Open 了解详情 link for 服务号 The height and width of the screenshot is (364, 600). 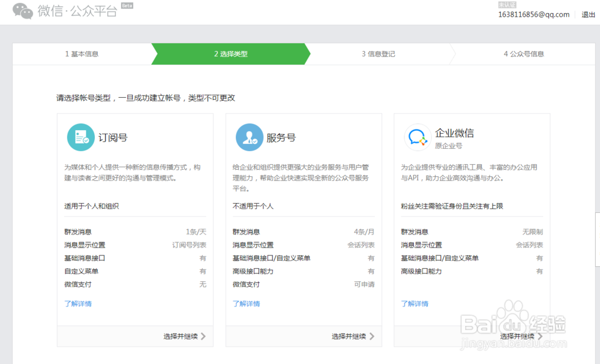[247, 303]
